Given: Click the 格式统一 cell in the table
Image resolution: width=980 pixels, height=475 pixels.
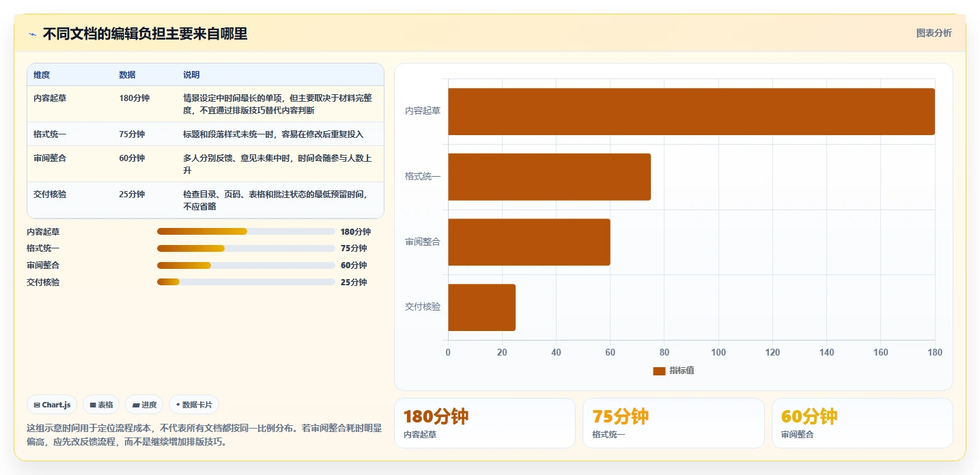Looking at the screenshot, I should (50, 134).
